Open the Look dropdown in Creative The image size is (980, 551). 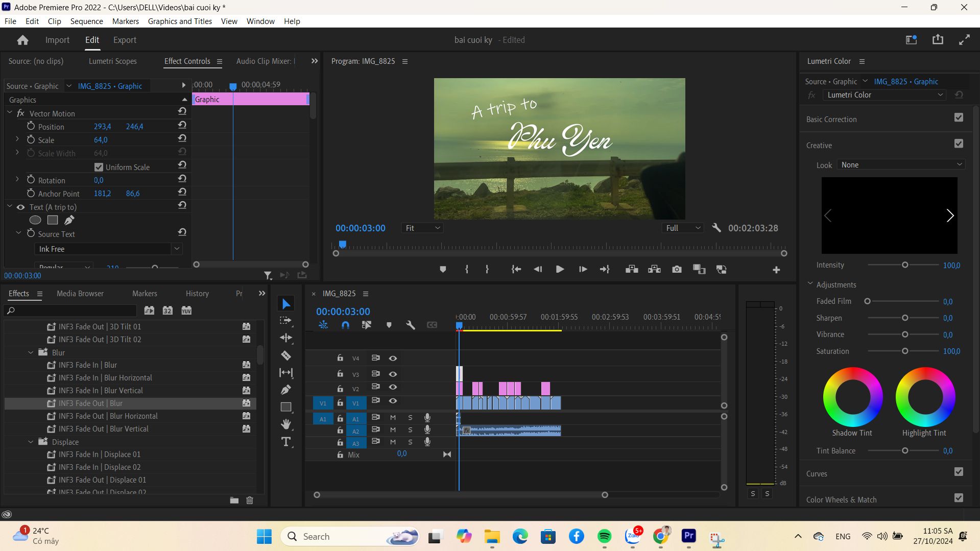[x=901, y=165]
